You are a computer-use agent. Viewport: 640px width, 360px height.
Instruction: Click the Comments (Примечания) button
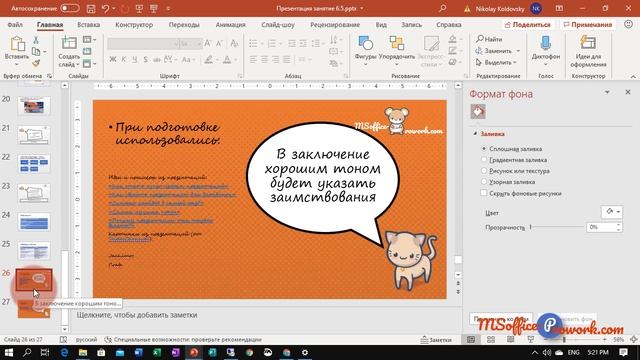[588, 25]
